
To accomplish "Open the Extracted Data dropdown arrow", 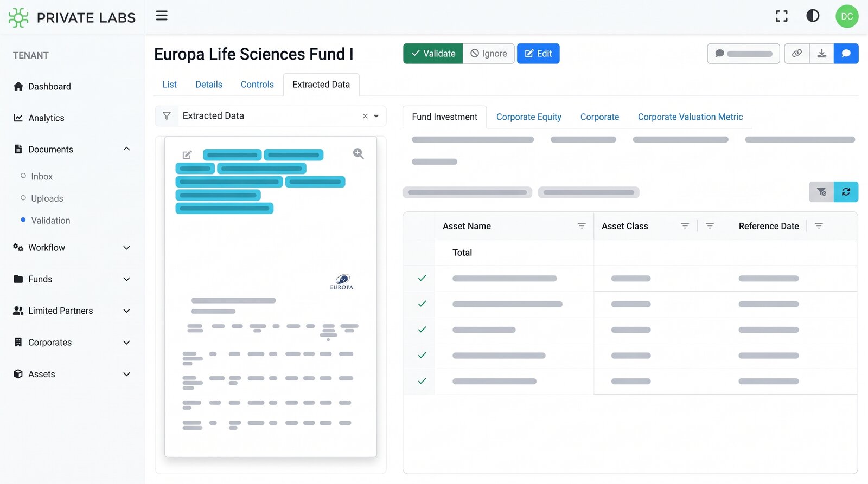I will click(376, 116).
